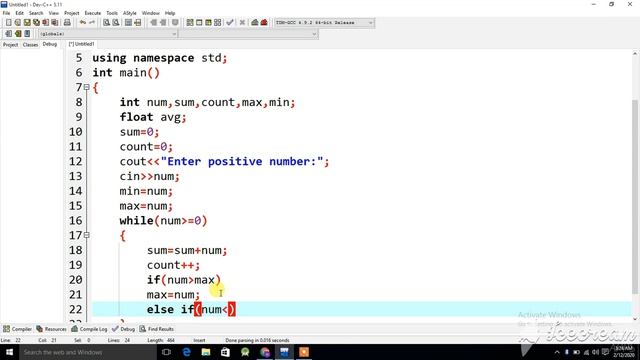Open the (globals) scope dropdown
Screen dimensions: 640x360
108,34
